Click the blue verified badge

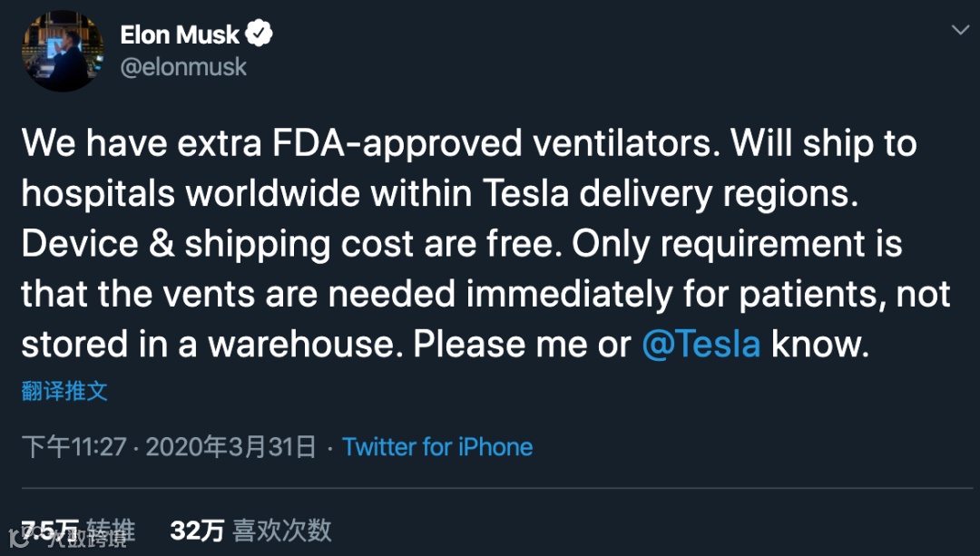pos(260,34)
